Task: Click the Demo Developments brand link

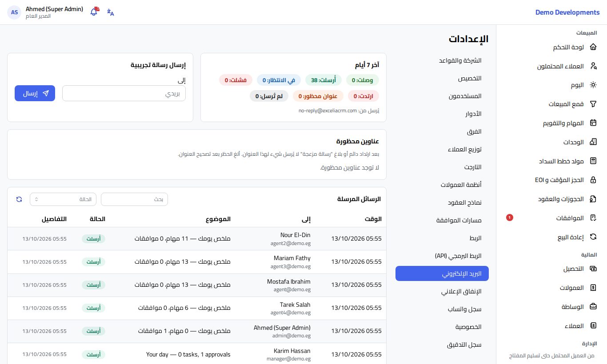Action: [567, 12]
